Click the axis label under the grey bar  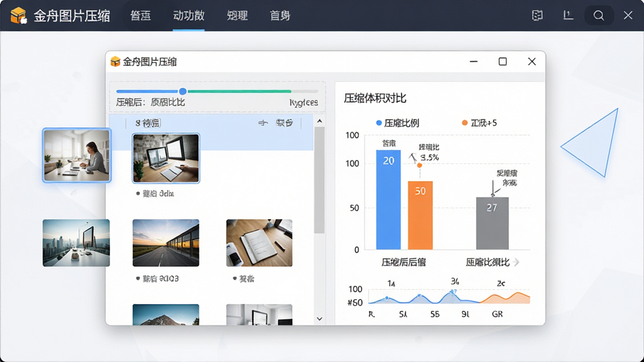pos(487,262)
